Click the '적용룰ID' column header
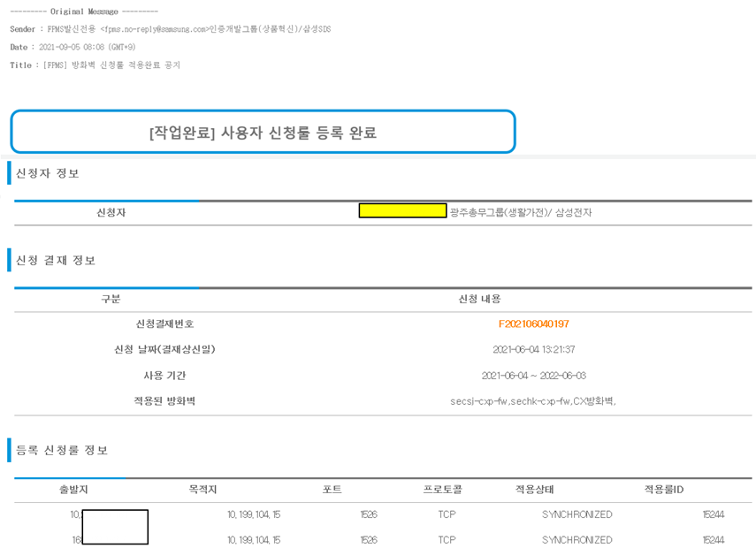This screenshot has height=548, width=756. 664,490
